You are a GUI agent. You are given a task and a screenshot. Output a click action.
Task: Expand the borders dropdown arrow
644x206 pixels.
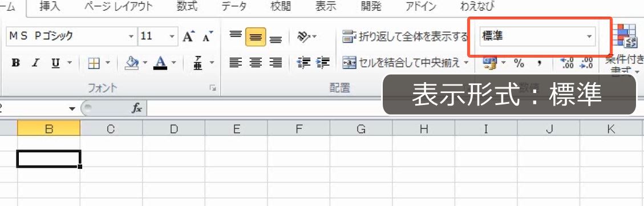[x=108, y=63]
